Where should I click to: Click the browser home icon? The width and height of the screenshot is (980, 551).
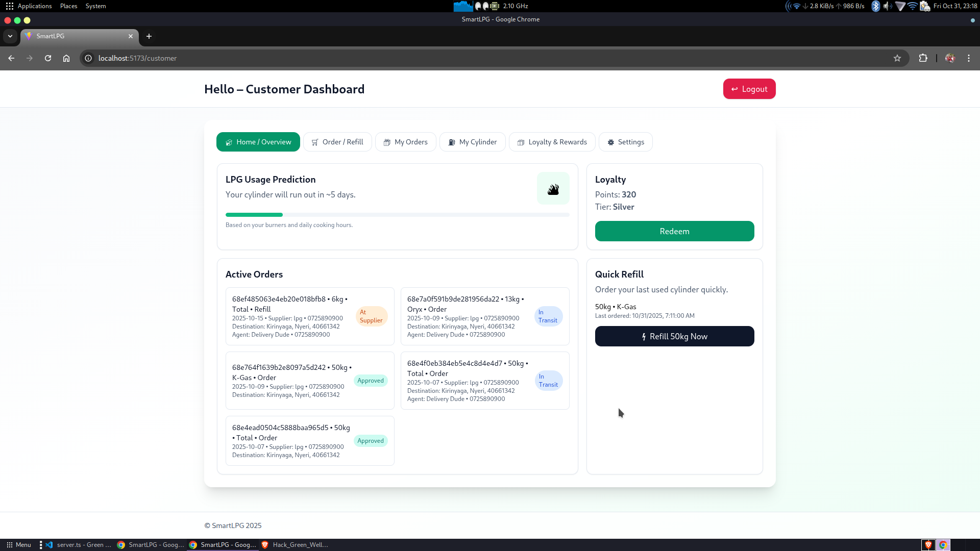(x=66, y=58)
